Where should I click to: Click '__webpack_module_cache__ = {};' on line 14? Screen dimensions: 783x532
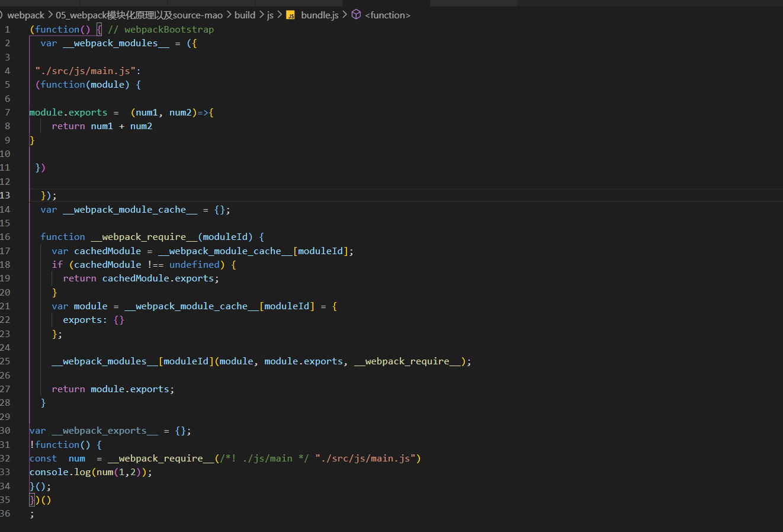pyautogui.click(x=146, y=210)
